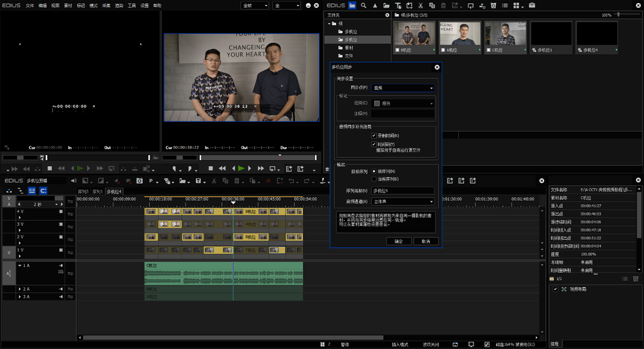Click the undo arrow in timeline toolbar
Viewport: 644px width, 349px height.
(290, 180)
